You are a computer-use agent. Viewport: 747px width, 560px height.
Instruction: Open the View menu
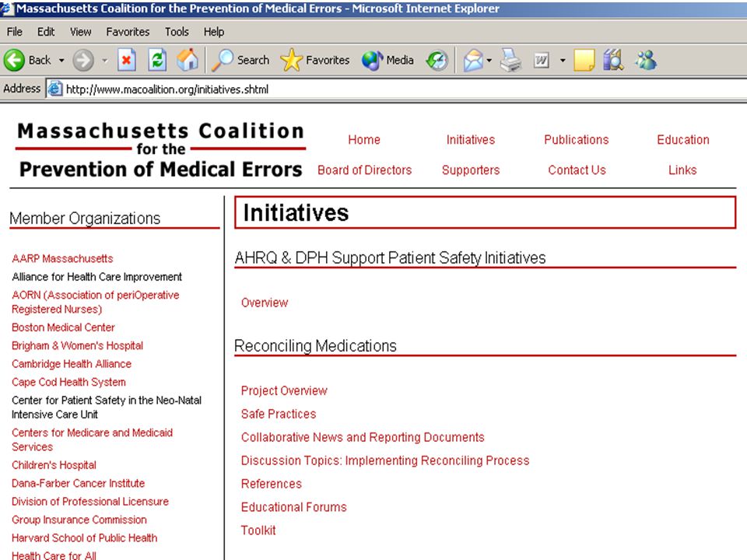(80, 32)
